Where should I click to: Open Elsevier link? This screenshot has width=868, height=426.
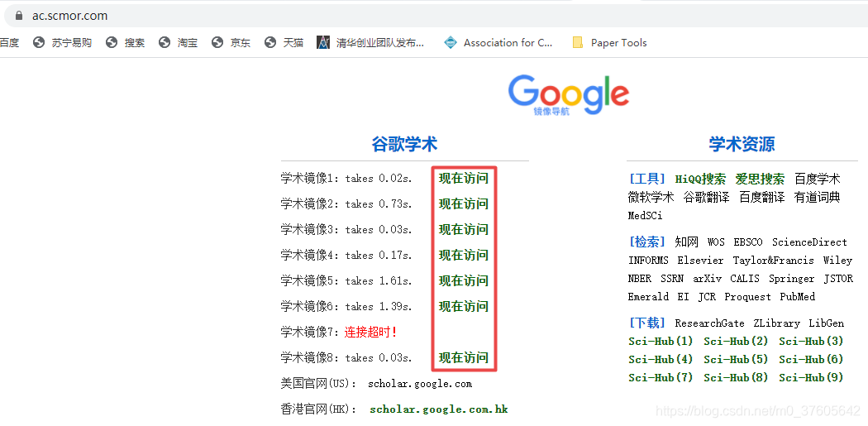(700, 261)
